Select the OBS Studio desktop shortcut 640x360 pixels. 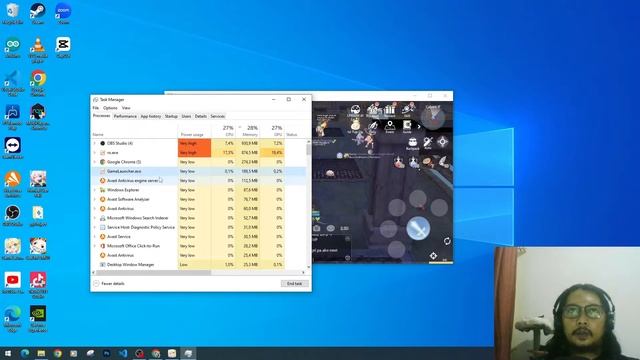click(x=13, y=215)
